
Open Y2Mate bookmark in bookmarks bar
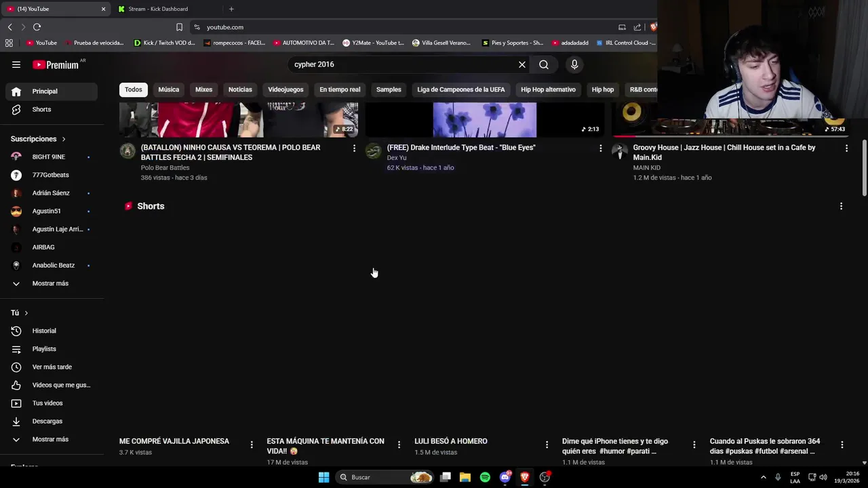(x=372, y=43)
